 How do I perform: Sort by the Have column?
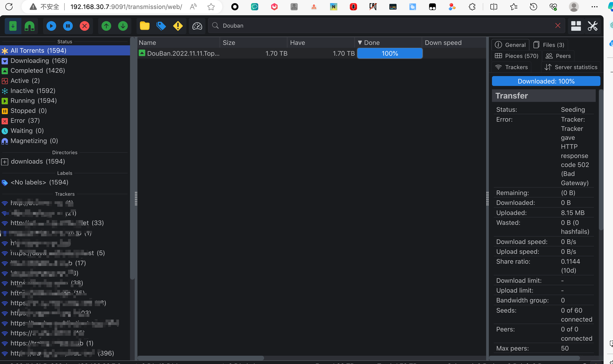(x=321, y=43)
